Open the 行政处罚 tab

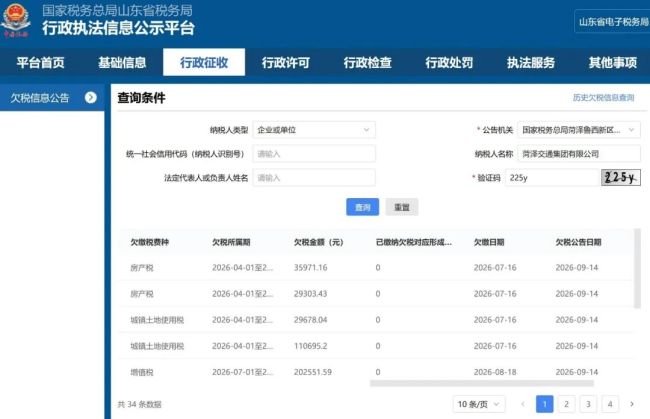coord(449,63)
